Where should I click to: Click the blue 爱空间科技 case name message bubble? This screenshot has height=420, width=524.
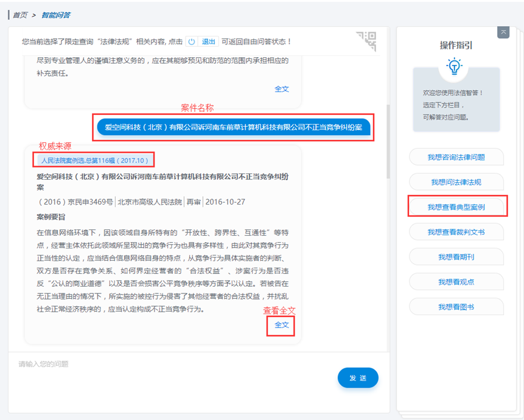(234, 127)
